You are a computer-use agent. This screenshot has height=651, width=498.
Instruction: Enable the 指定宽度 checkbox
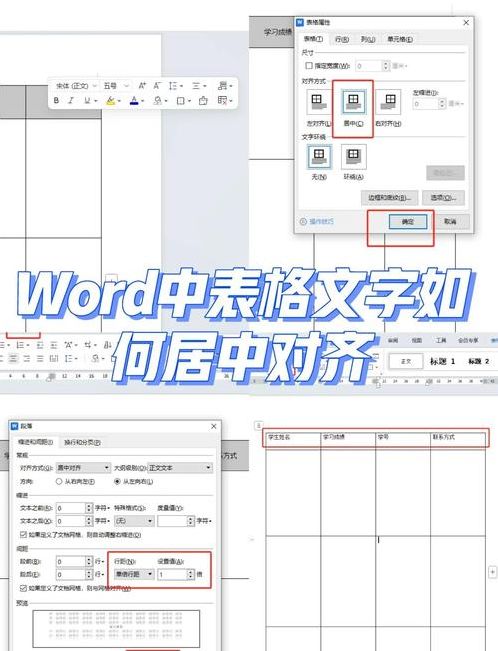[309, 66]
